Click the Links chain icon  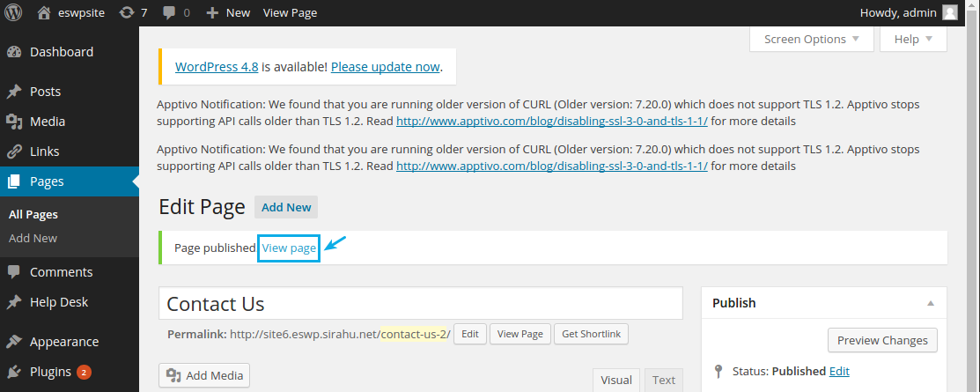pyautogui.click(x=14, y=152)
